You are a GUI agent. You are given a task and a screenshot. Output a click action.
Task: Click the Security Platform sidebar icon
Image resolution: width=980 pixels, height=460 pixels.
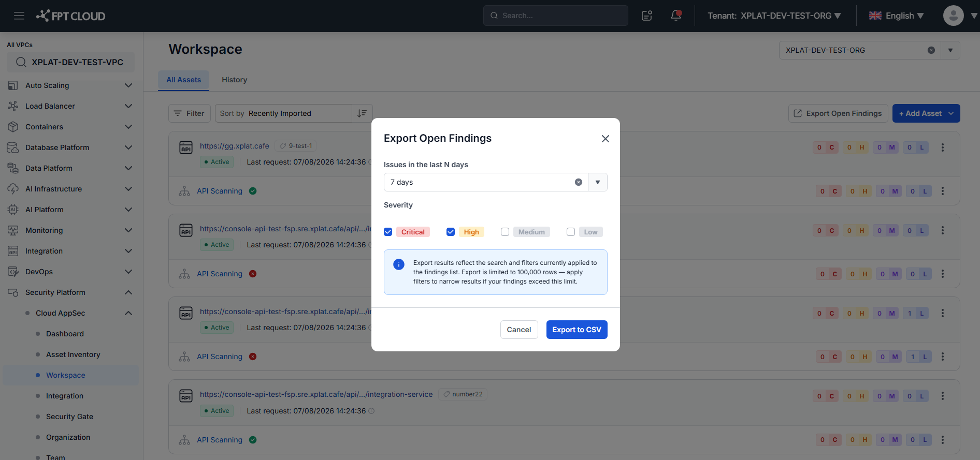pos(13,292)
